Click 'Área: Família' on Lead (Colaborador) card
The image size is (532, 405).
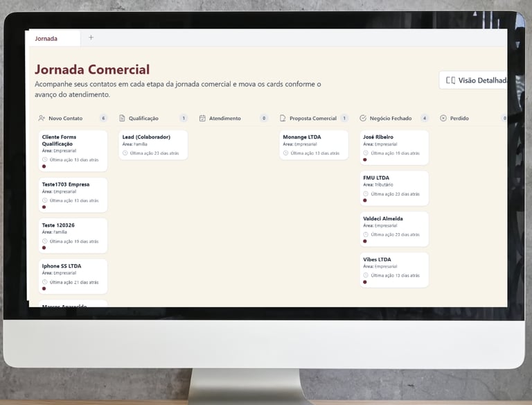pos(134,144)
